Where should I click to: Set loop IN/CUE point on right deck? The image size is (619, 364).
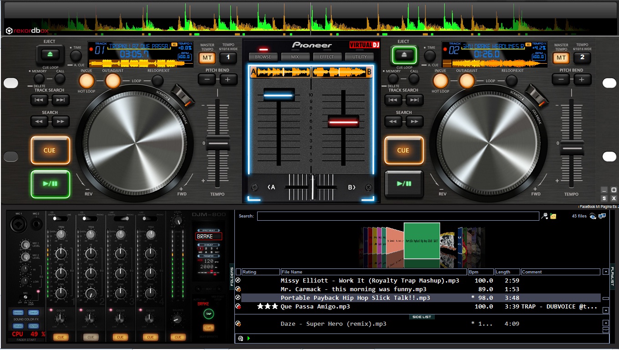[440, 81]
